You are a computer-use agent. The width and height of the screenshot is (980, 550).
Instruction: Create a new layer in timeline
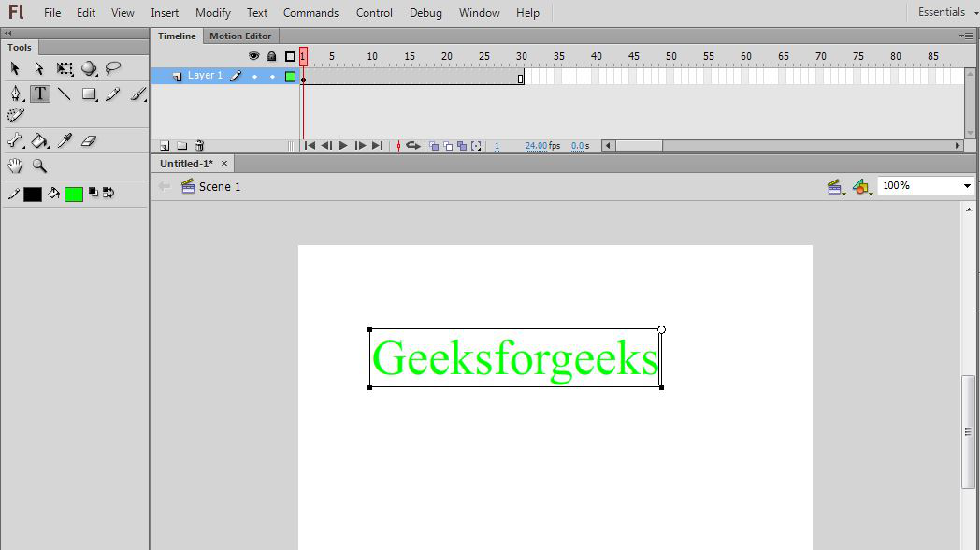tap(165, 146)
